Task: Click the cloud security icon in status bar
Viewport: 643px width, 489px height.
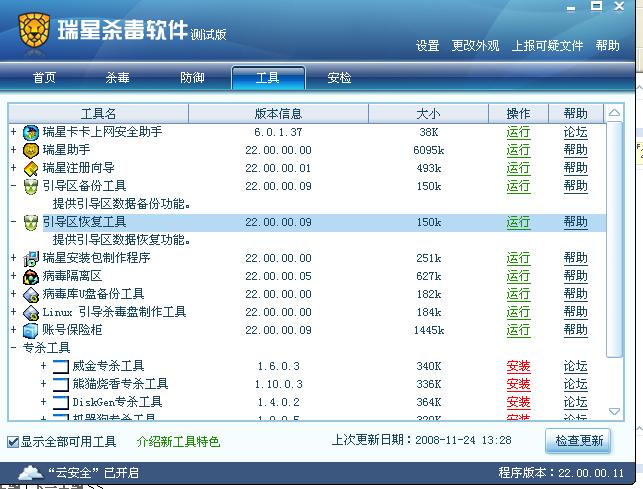Action: pos(31,473)
